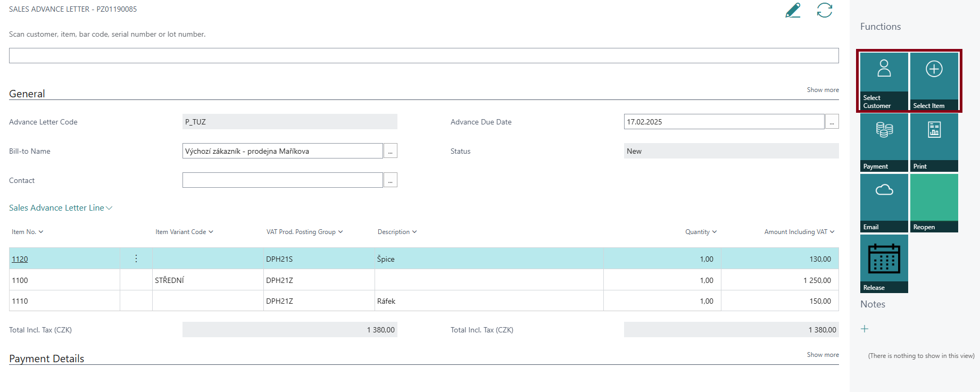Image resolution: width=980 pixels, height=392 pixels.
Task: Click the Ráfek description cell
Action: (x=489, y=301)
